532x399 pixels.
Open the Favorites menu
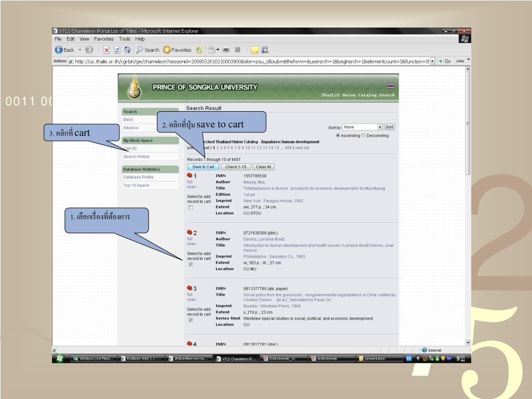pyautogui.click(x=104, y=39)
